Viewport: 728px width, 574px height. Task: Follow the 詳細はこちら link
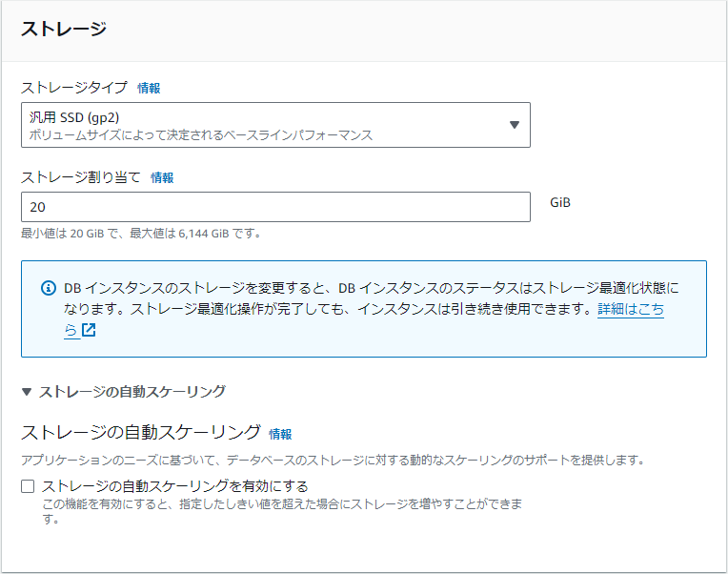pyautogui.click(x=631, y=309)
